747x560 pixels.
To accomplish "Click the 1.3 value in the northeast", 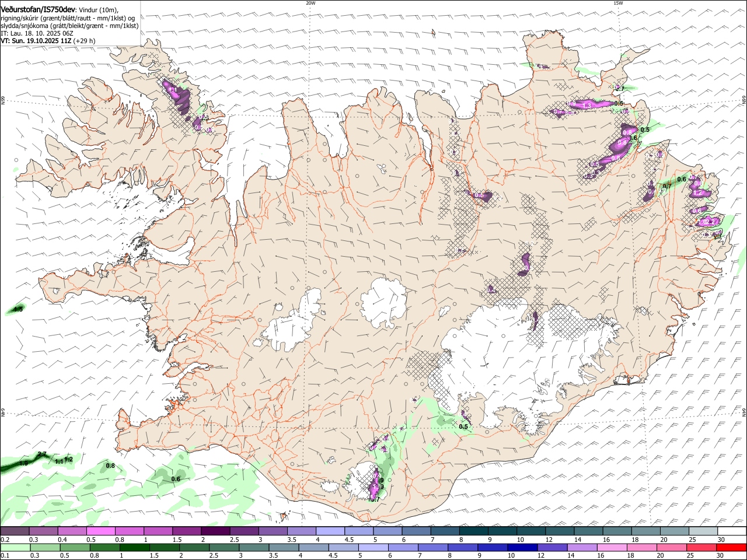I will tap(588, 105).
